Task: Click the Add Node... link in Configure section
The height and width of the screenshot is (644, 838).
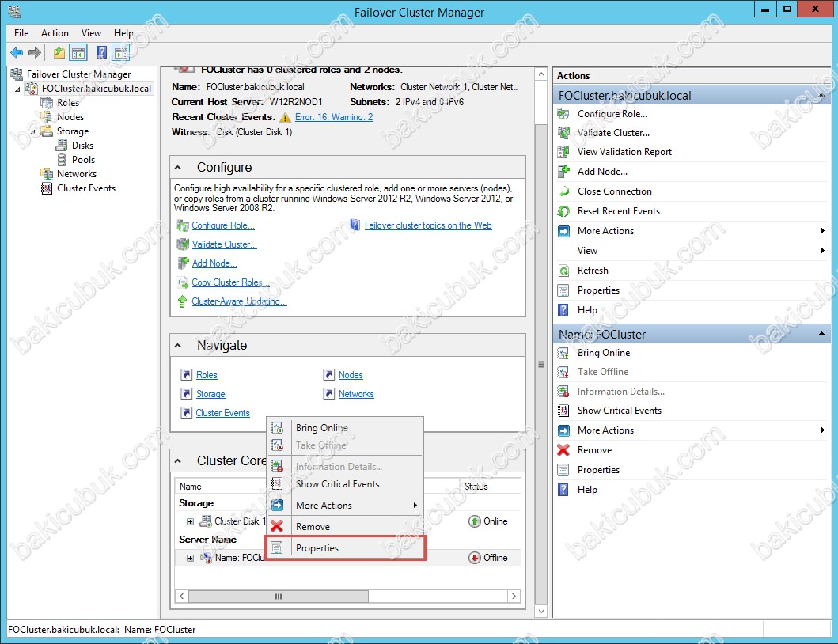Action: (214, 263)
